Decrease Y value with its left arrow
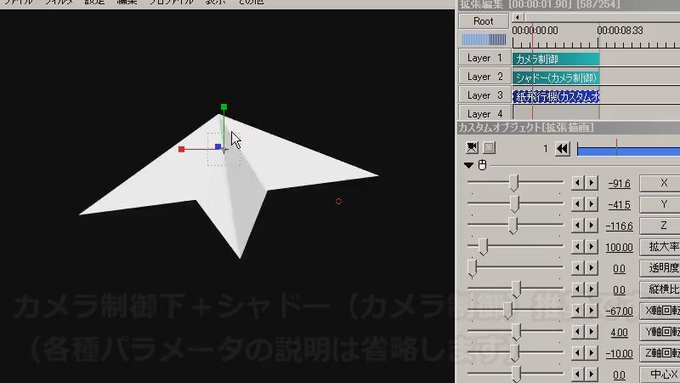Screen dimensions: 680x383 (x=577, y=204)
